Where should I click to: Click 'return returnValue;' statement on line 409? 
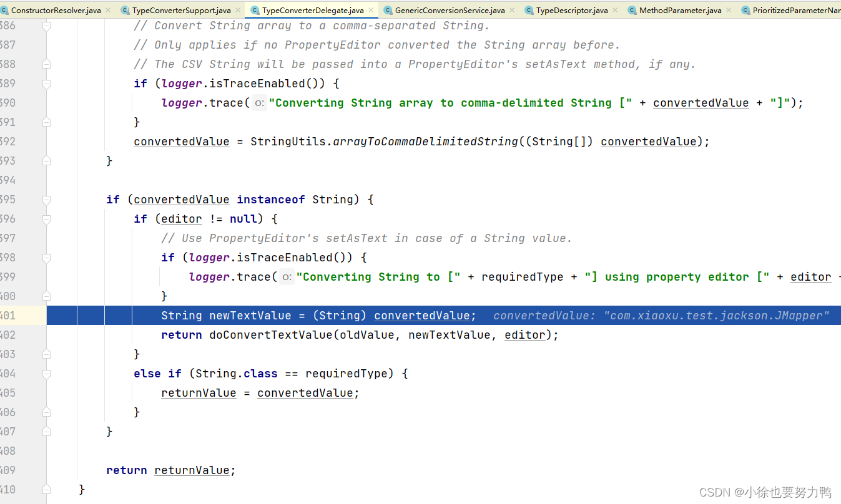coord(171,470)
